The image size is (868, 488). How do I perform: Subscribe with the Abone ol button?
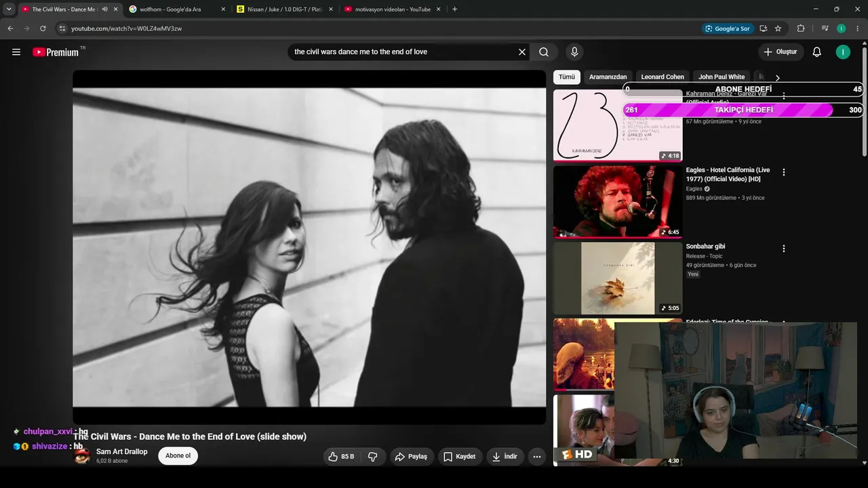click(178, 456)
